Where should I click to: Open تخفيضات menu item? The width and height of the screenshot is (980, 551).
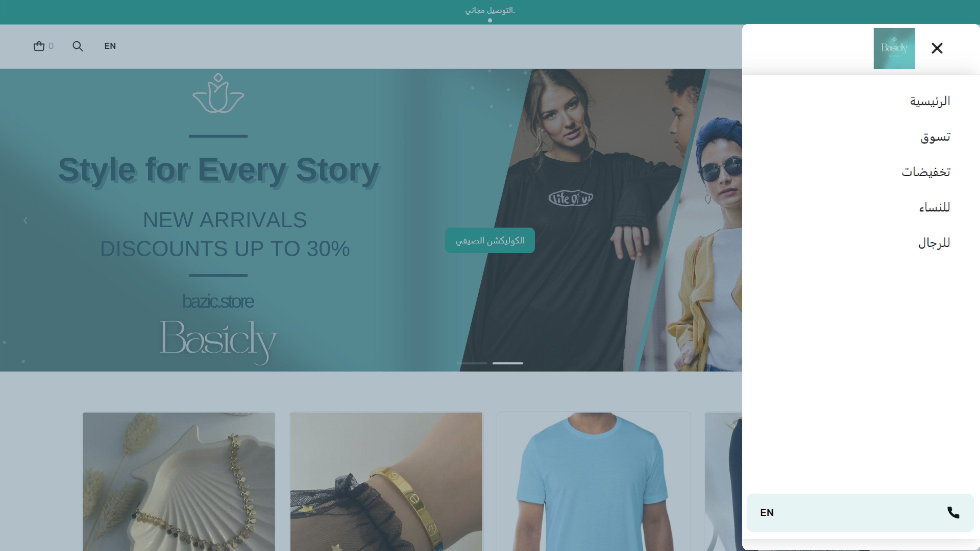pos(926,172)
